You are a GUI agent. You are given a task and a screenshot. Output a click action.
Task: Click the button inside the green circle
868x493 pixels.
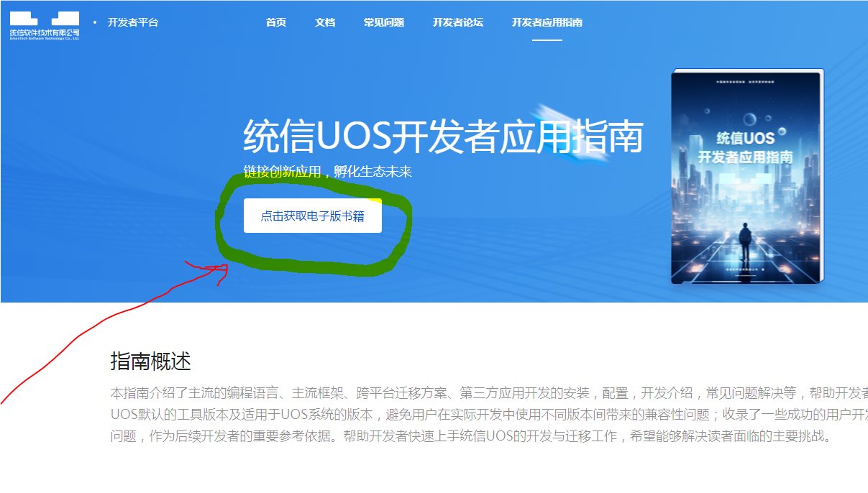[x=313, y=216]
